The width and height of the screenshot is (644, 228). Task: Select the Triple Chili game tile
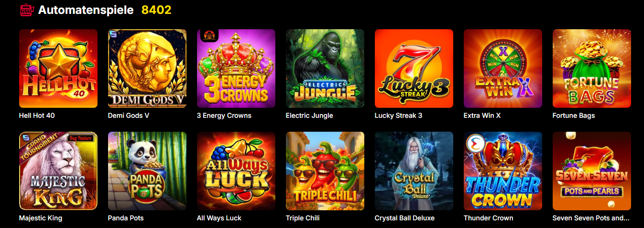(325, 171)
